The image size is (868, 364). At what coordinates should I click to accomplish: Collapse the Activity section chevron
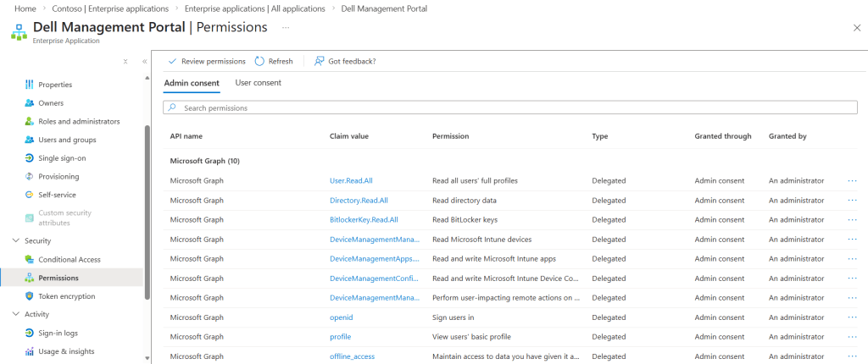tap(15, 314)
